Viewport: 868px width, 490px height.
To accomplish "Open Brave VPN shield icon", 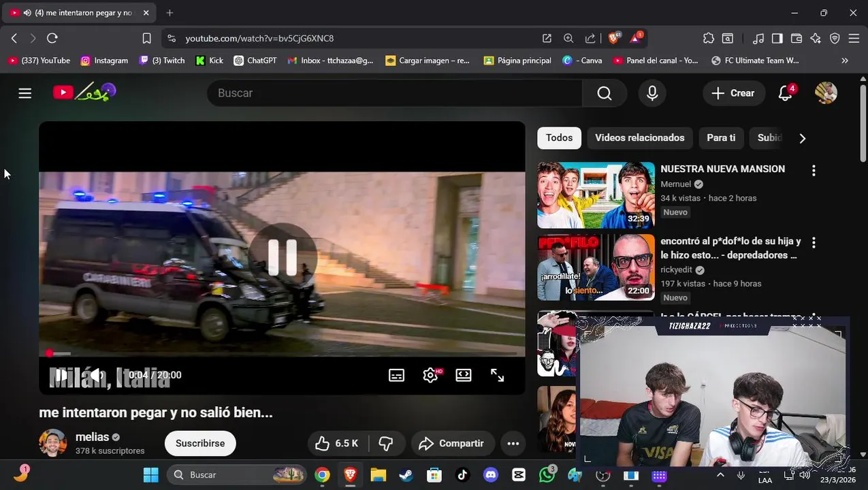I will click(x=835, y=39).
